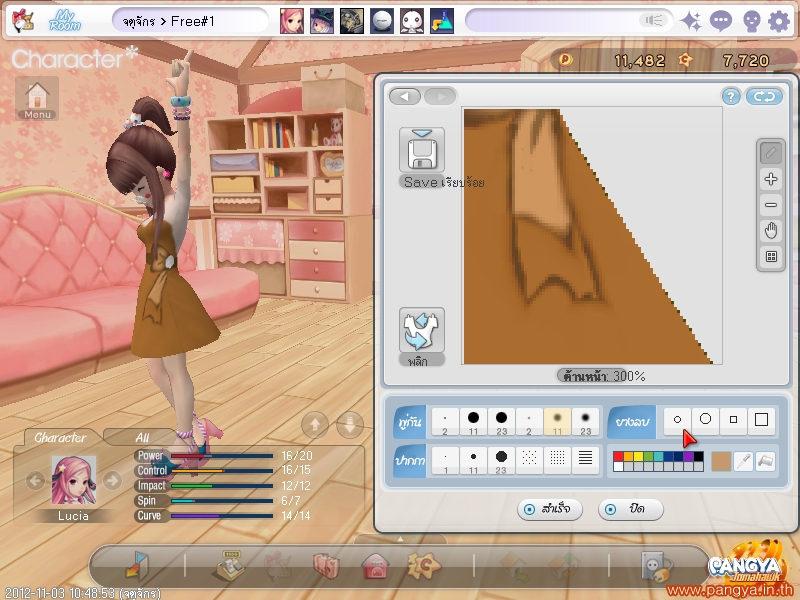800x600 pixels.
Task: Select hard brush size 2 in top row
Action: [445, 422]
